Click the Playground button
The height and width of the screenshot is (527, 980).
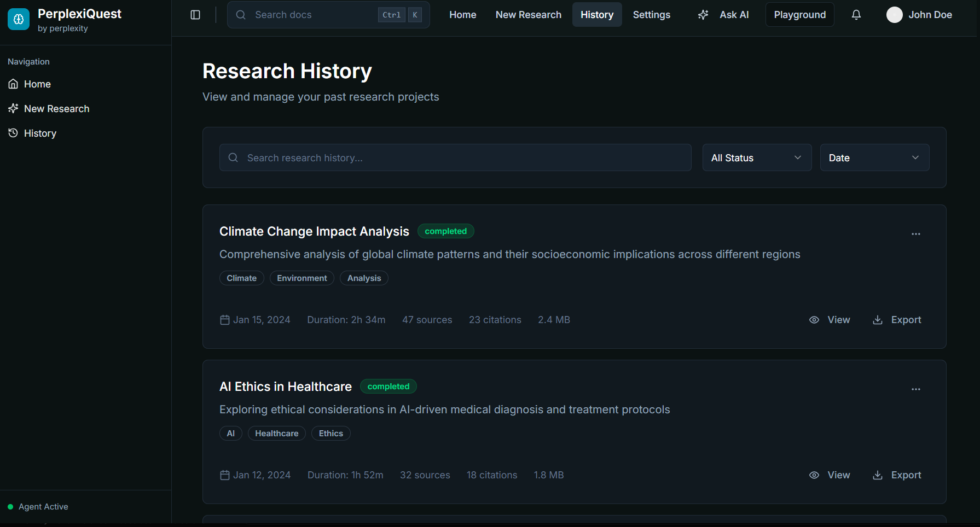800,15
